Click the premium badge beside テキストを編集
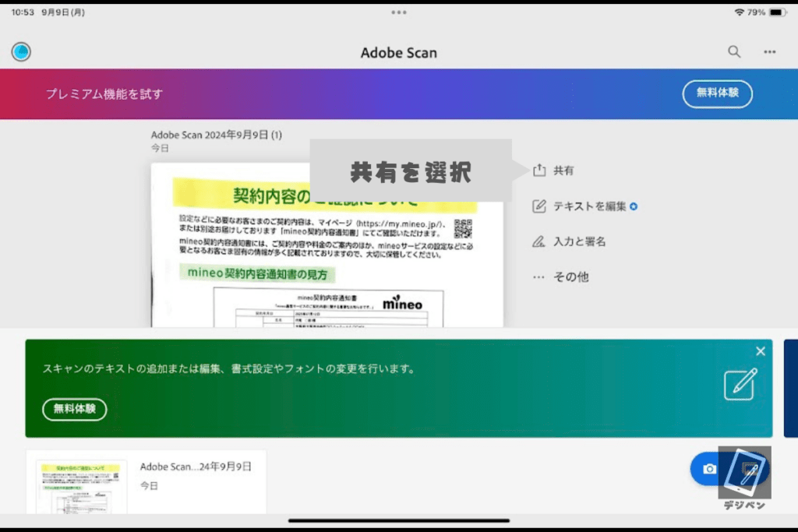 634,206
